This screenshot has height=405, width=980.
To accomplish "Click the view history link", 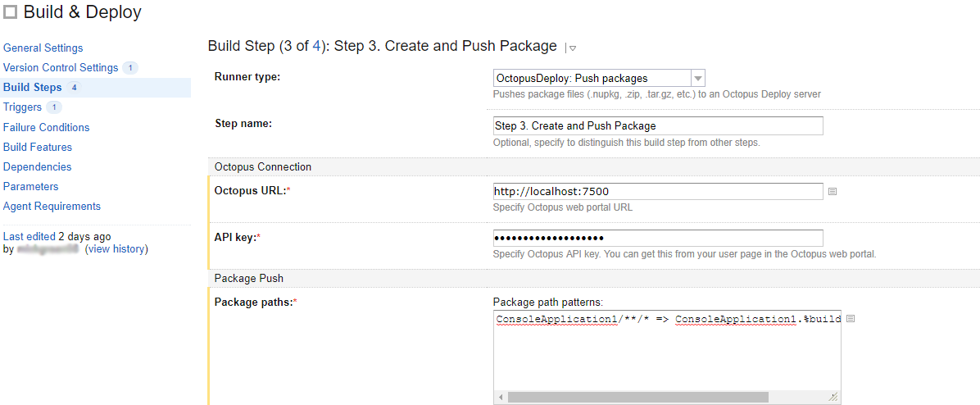I will pos(116,248).
